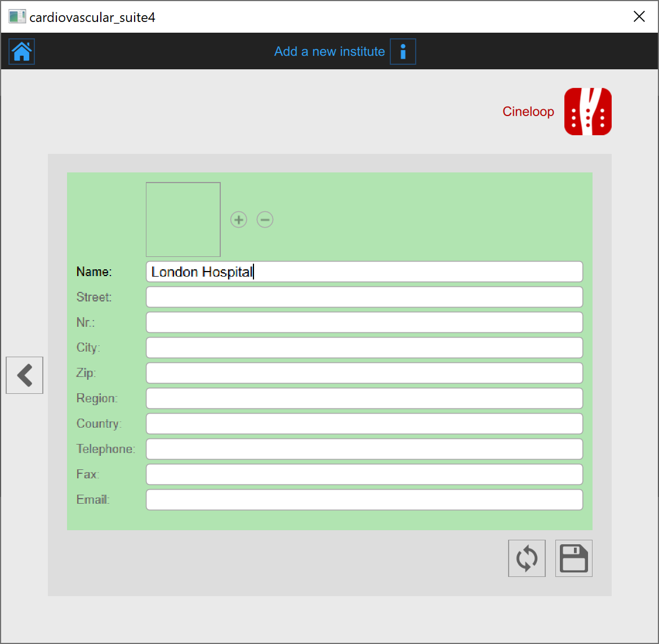
Task: Save the institute with the floppy disk icon
Action: pos(573,558)
